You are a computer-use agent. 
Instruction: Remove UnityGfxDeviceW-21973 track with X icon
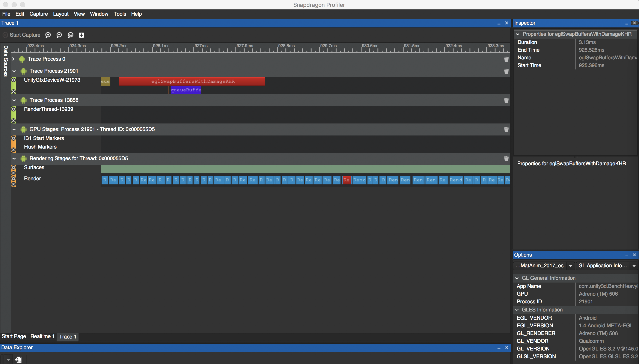pos(14,92)
